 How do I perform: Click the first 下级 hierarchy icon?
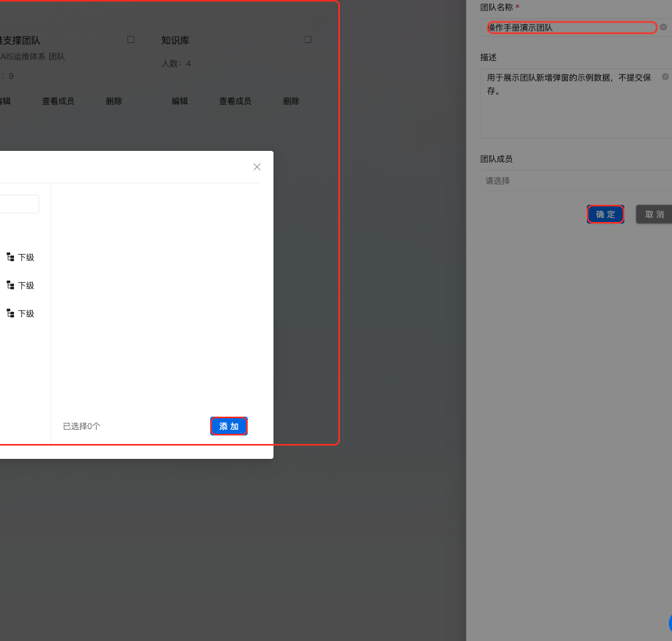11,257
